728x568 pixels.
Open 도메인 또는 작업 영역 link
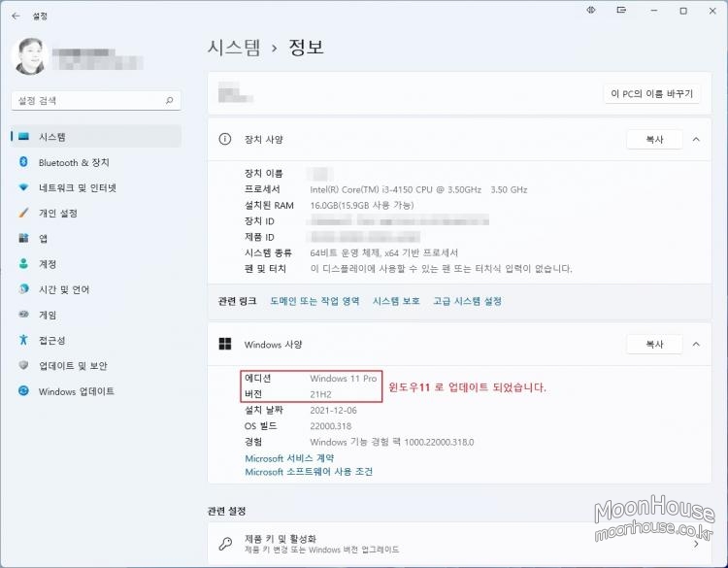[314, 301]
